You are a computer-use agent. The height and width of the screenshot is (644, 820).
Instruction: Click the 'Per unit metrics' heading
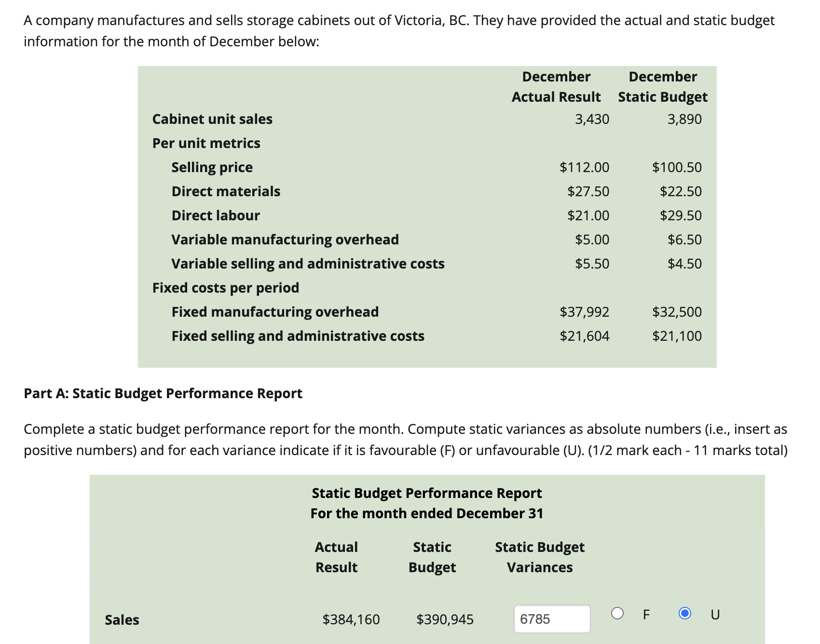[206, 143]
